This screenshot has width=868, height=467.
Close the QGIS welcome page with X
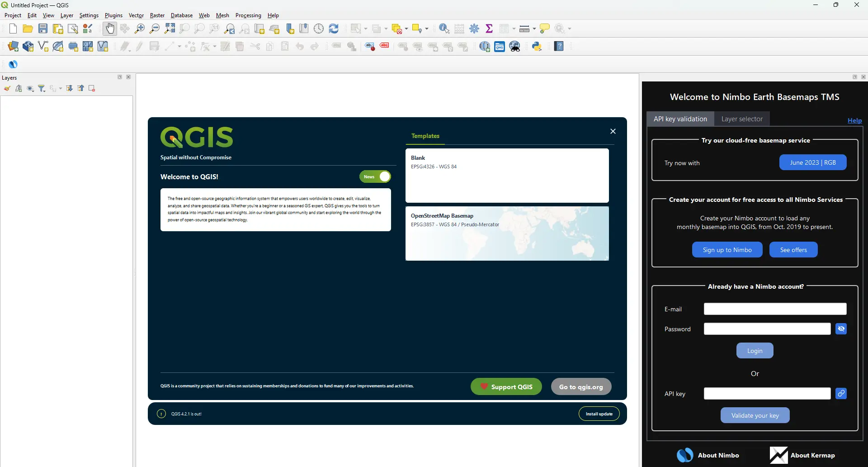tap(613, 131)
